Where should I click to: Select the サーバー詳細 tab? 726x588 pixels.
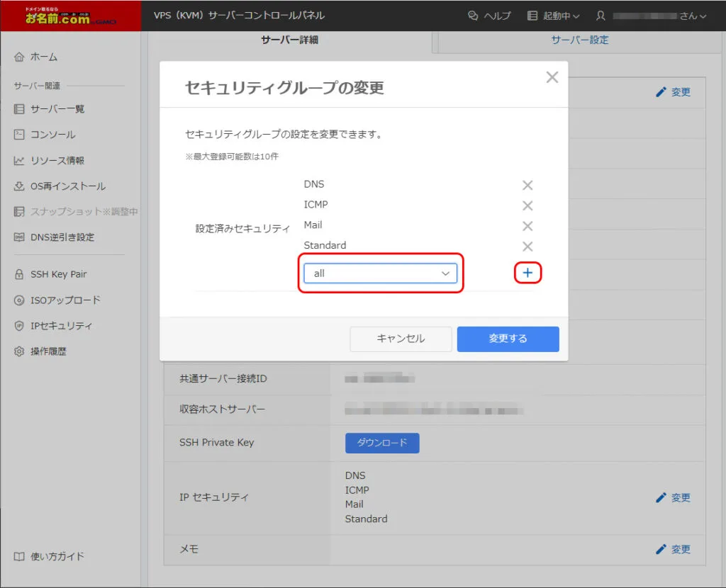[x=290, y=40]
